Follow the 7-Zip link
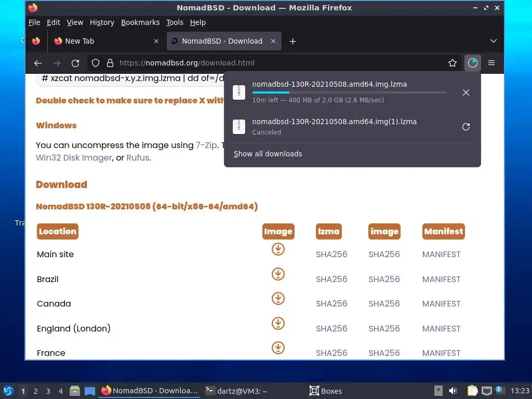Image resolution: width=532 pixels, height=399 pixels. point(206,145)
